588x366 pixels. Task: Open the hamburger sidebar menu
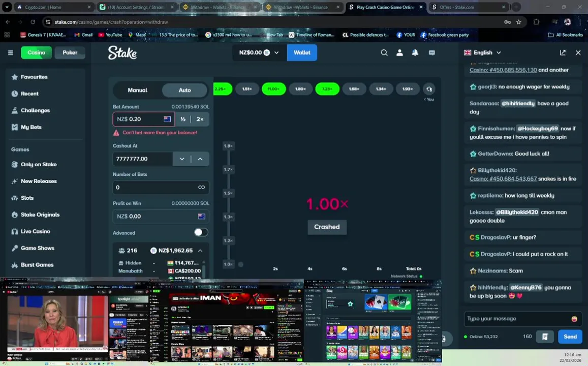(11, 52)
